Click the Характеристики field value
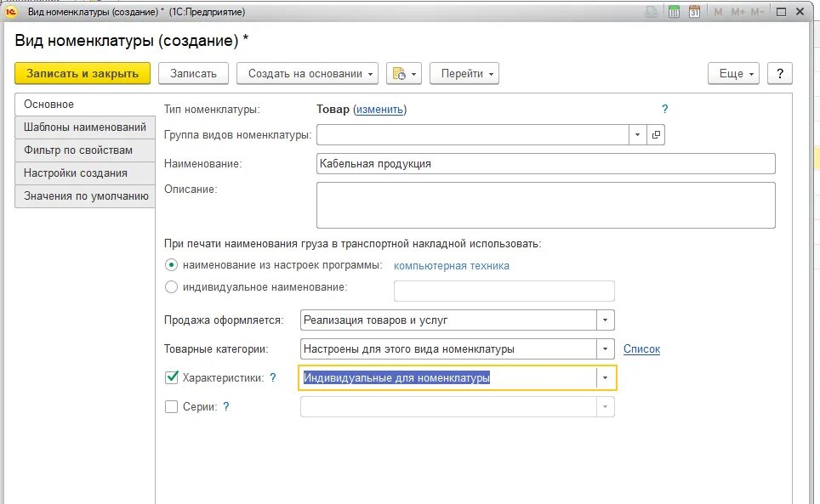 coord(448,377)
